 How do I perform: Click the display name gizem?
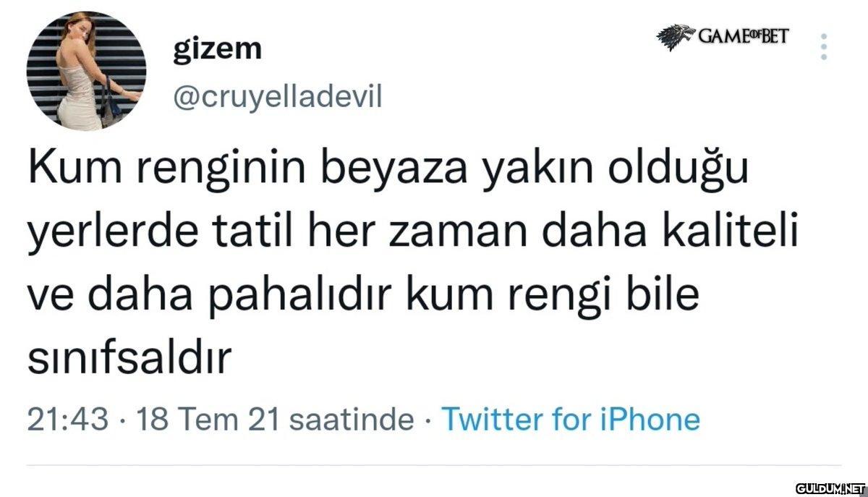(218, 48)
